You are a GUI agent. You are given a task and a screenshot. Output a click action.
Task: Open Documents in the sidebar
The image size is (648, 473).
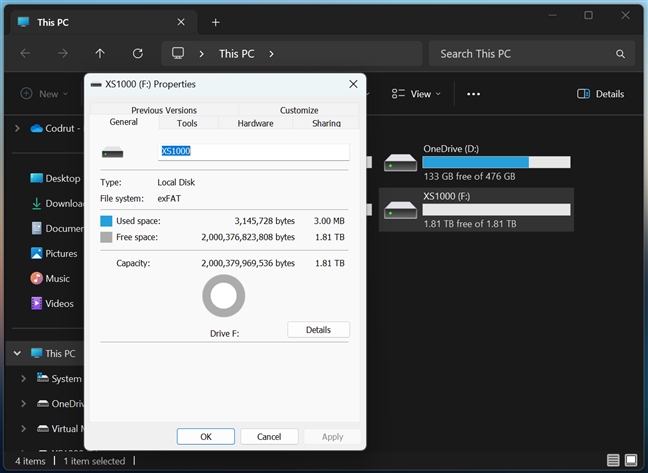pos(57,228)
